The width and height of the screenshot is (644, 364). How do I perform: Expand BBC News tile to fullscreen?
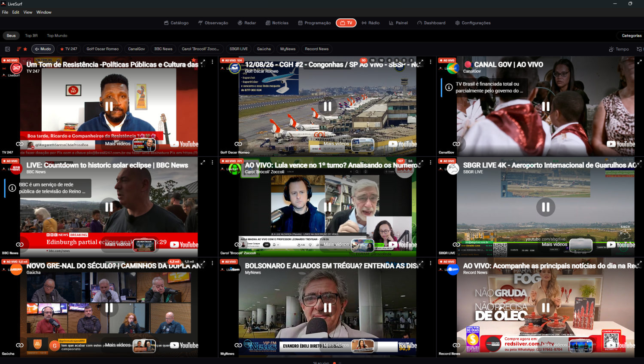203,162
